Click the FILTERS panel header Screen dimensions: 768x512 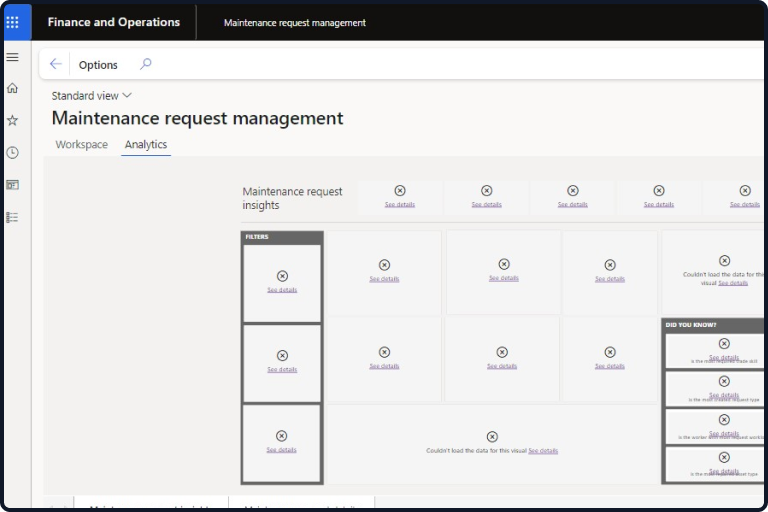282,237
